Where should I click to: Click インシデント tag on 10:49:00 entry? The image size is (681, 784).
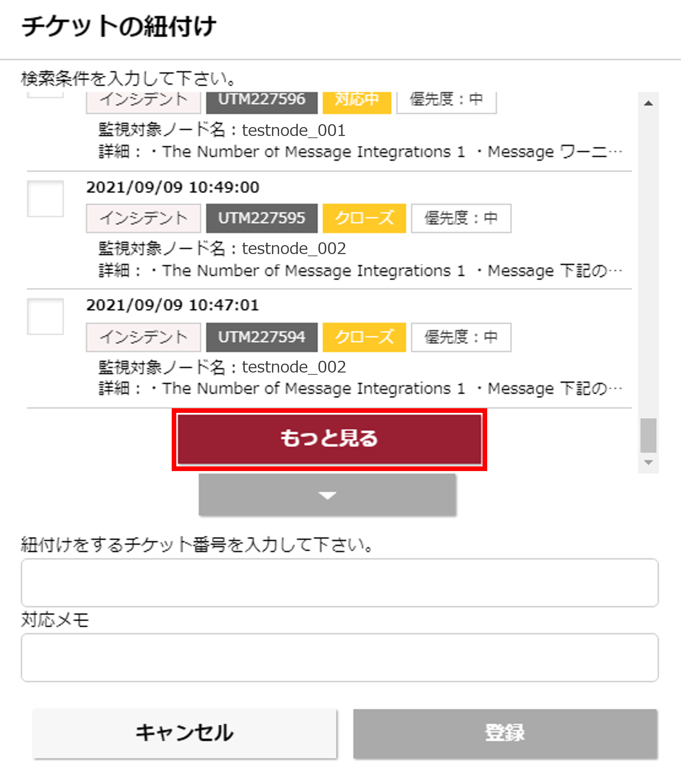click(143, 218)
